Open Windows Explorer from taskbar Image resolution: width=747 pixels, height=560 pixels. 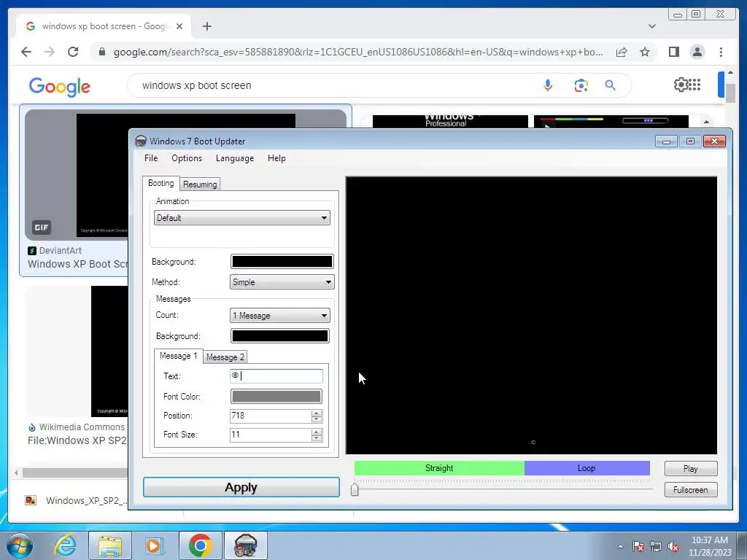(x=110, y=545)
